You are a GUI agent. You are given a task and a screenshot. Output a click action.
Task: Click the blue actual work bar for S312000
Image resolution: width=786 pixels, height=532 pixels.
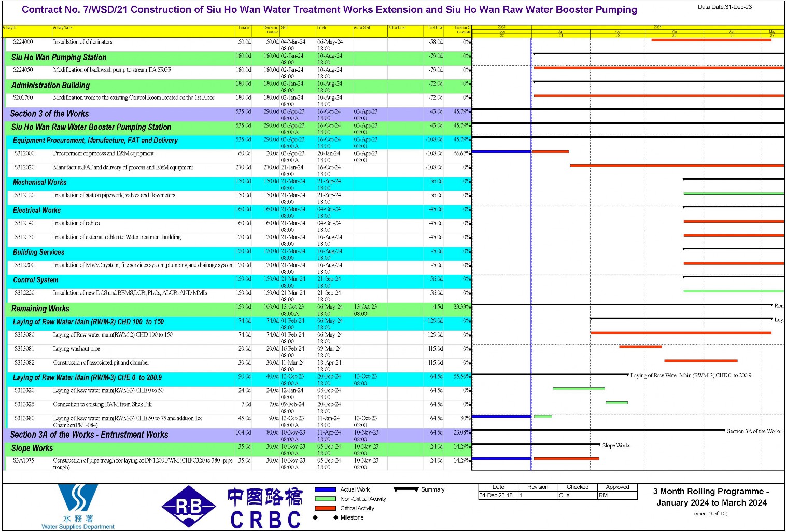click(501, 152)
